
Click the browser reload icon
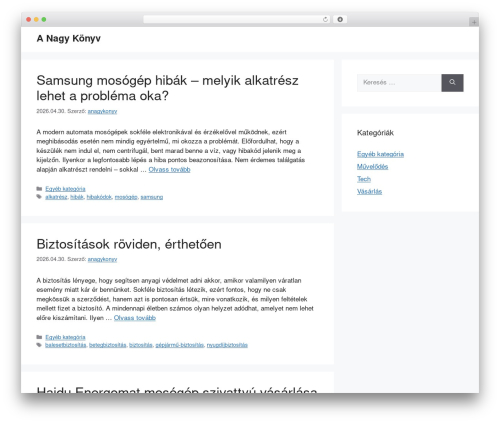coord(325,20)
